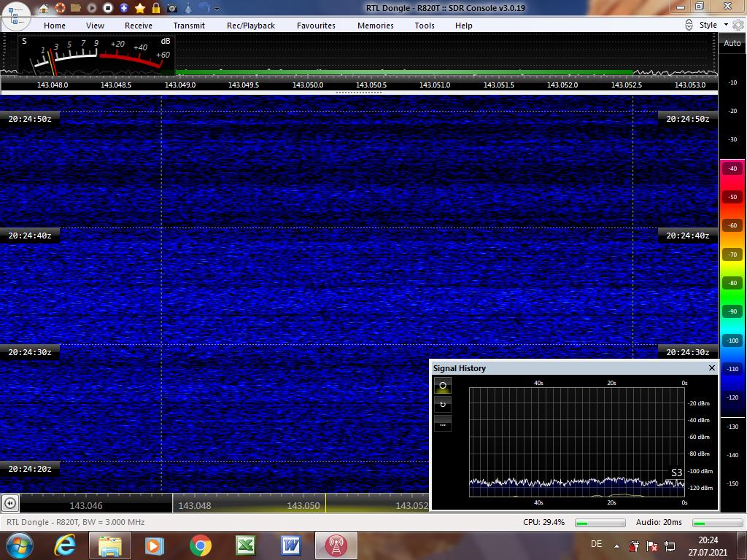Click 143.046 on the bottom tuning bar
The height and width of the screenshot is (560, 747).
click(x=86, y=506)
